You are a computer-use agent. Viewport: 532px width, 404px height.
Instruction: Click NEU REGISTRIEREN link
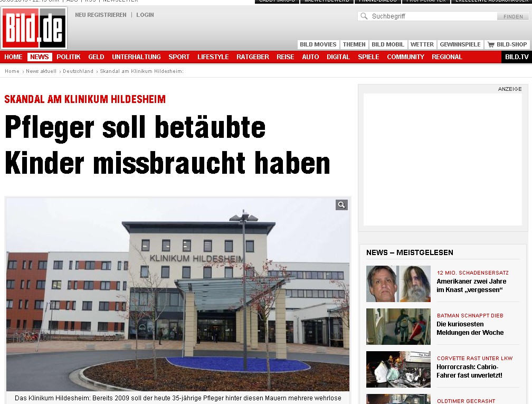[x=101, y=15]
